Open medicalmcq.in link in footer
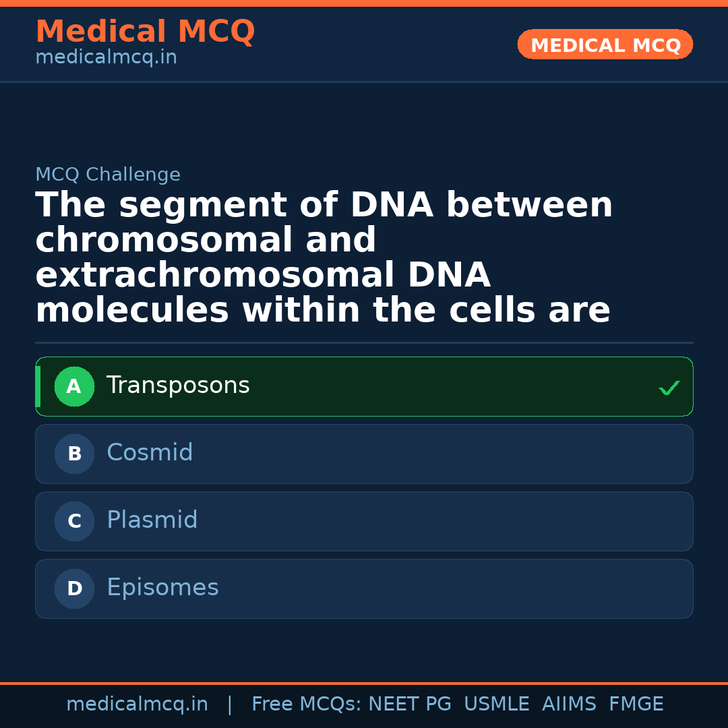The height and width of the screenshot is (728, 728). (x=137, y=704)
